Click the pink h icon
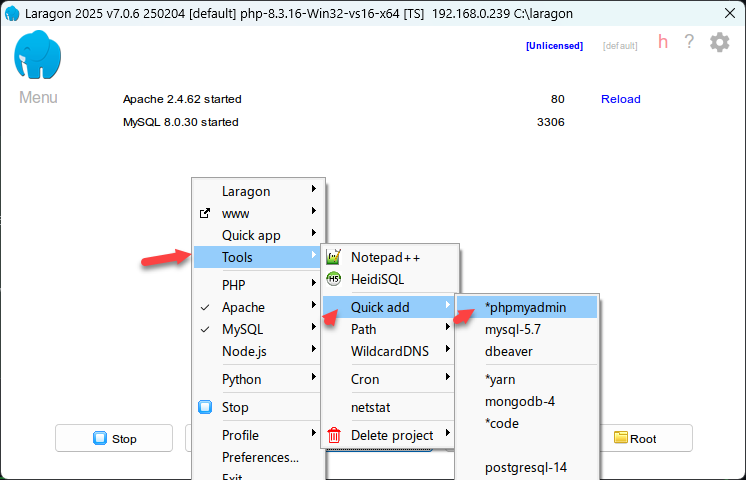This screenshot has height=480, width=746. click(x=663, y=42)
